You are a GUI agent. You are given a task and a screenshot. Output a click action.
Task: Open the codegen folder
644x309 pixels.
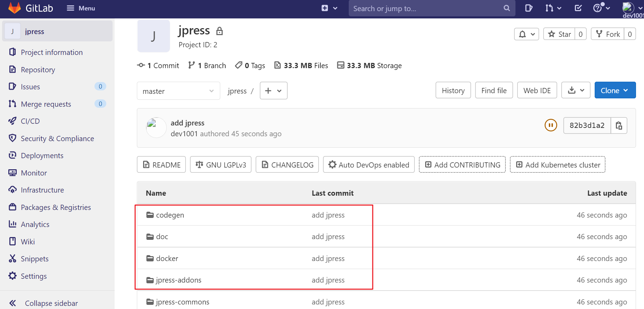point(170,215)
